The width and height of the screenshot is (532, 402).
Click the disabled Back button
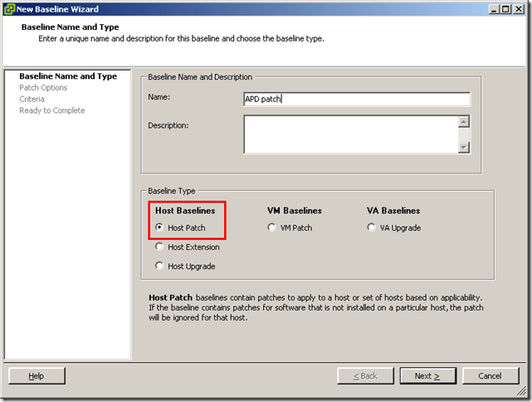(365, 375)
